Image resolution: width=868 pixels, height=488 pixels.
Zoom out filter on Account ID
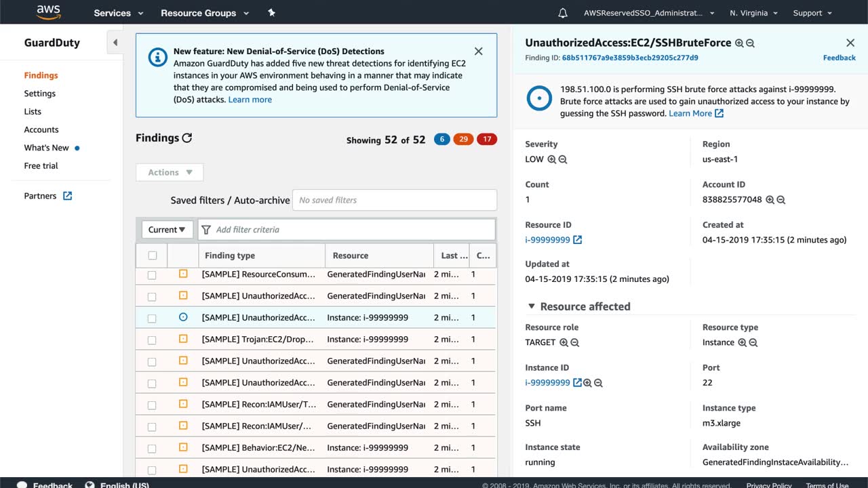[x=781, y=200]
